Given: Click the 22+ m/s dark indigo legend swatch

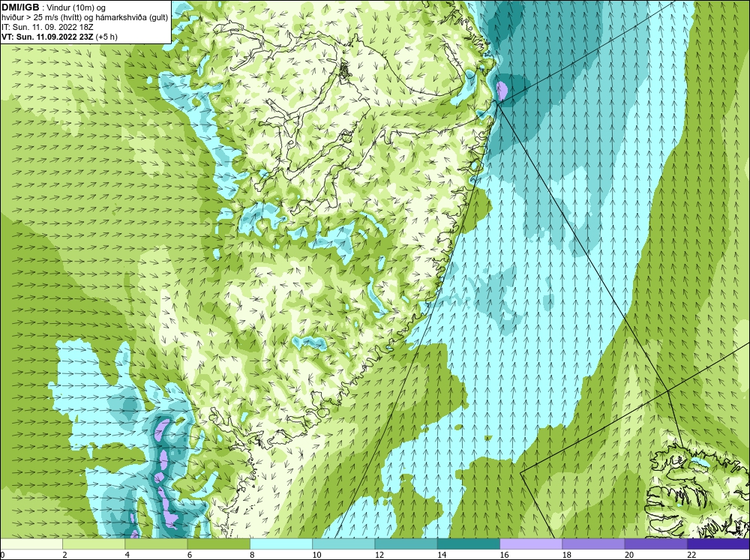Looking at the screenshot, I should (718, 544).
